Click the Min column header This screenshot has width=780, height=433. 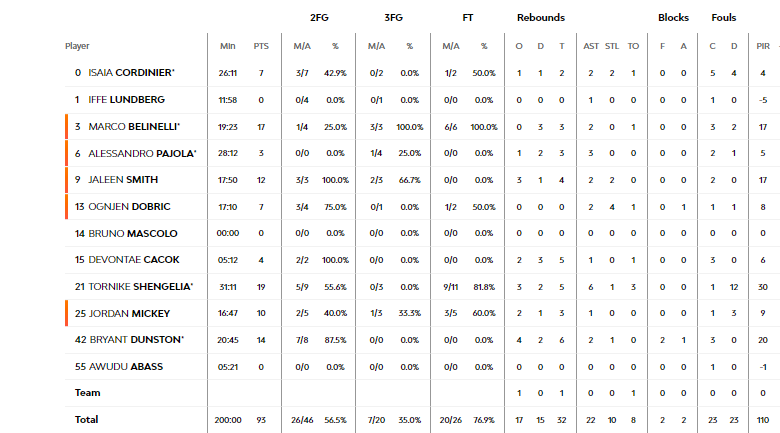pos(228,46)
